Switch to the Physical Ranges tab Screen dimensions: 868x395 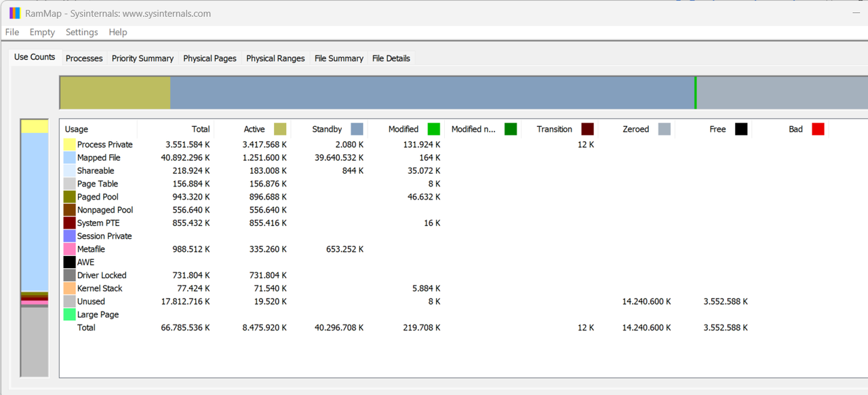(x=275, y=58)
